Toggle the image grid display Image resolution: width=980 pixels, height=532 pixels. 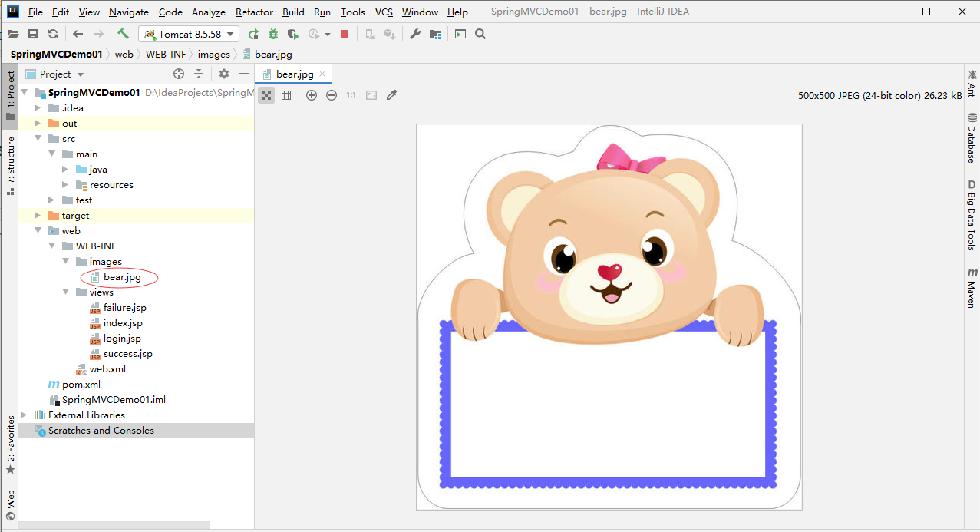[x=286, y=95]
